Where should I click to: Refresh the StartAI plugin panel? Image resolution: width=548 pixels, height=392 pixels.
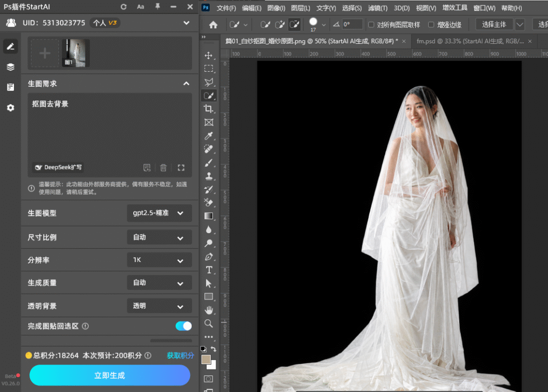click(124, 6)
